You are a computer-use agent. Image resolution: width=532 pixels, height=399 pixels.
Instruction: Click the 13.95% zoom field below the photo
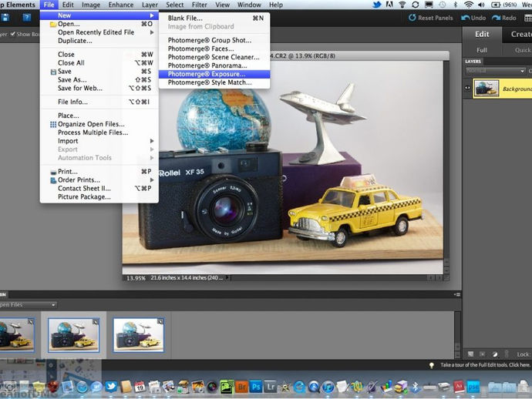click(136, 278)
